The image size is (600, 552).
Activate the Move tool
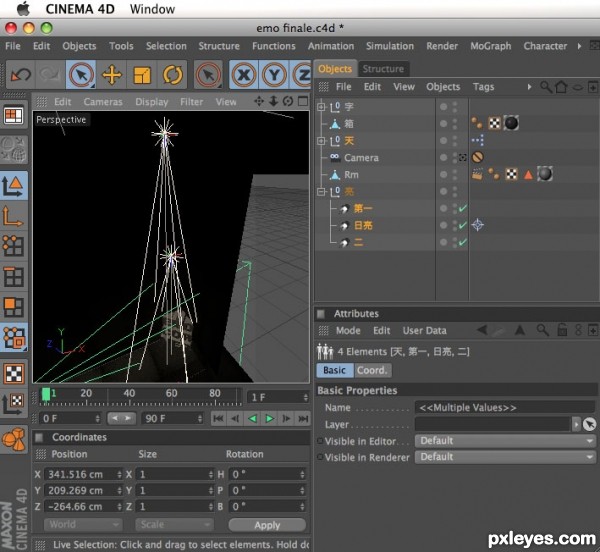[112, 75]
